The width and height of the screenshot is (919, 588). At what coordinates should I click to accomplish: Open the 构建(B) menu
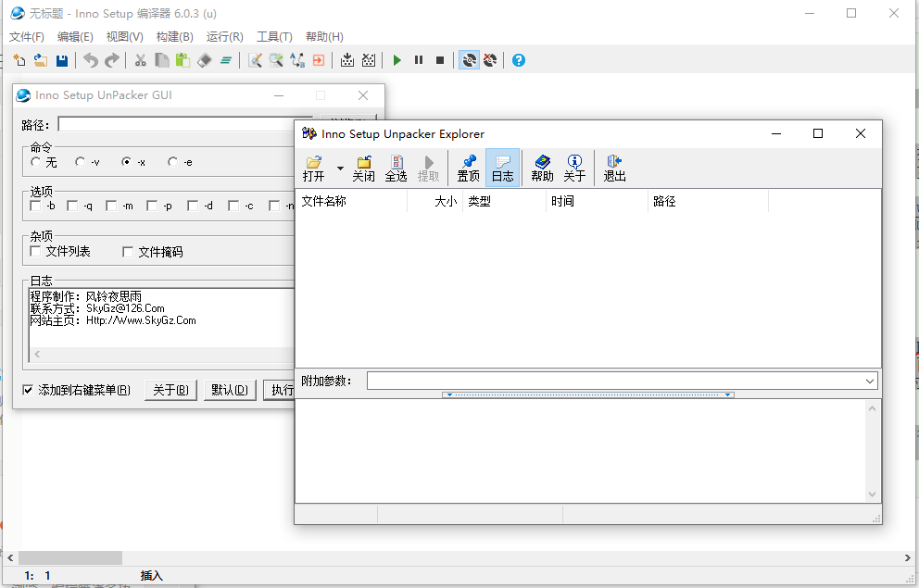[175, 37]
